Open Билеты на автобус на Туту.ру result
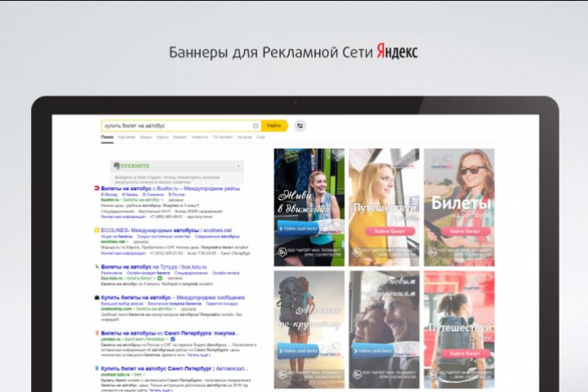The height and width of the screenshot is (392, 588). pos(154,267)
